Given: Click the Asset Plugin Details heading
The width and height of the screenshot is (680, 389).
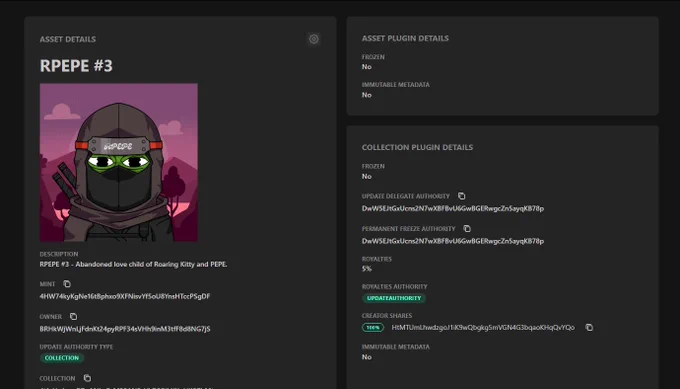Looking at the screenshot, I should coord(405,38).
